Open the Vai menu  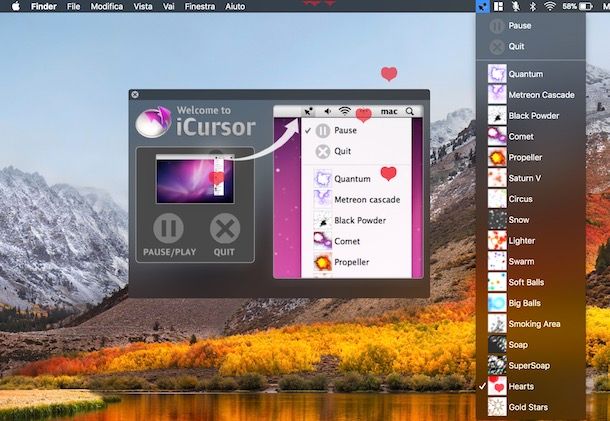(x=168, y=6)
